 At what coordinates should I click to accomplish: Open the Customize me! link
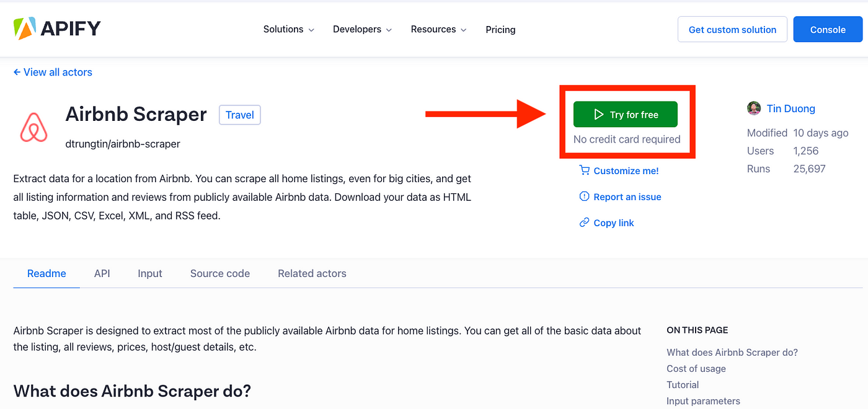(x=626, y=170)
